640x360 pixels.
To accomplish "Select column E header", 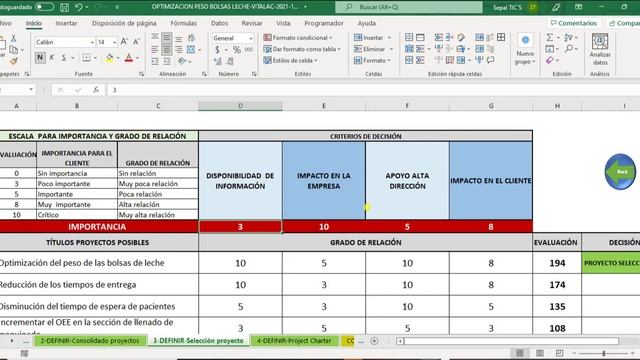I will (324, 106).
